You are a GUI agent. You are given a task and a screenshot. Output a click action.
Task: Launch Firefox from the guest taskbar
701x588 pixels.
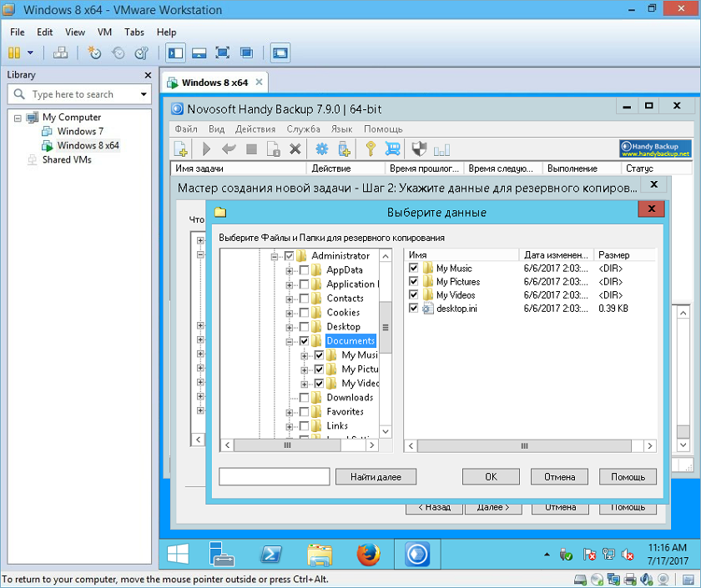coord(369,554)
